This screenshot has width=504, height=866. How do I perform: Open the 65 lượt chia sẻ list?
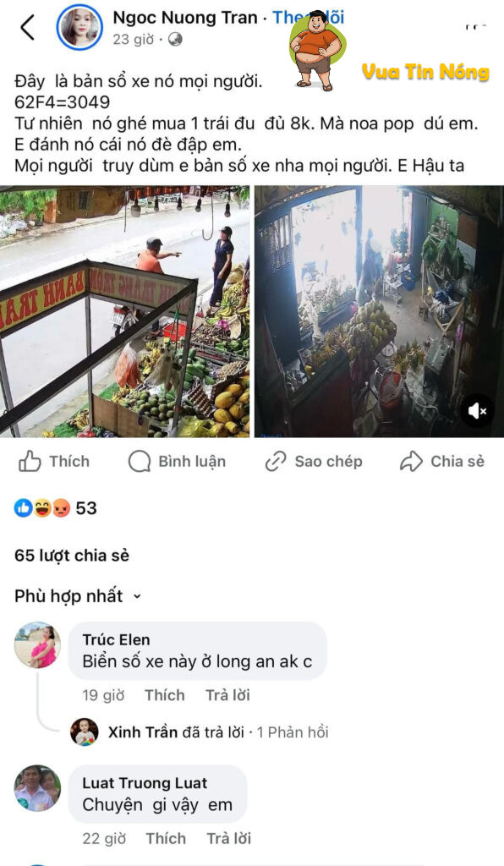pyautogui.click(x=72, y=555)
